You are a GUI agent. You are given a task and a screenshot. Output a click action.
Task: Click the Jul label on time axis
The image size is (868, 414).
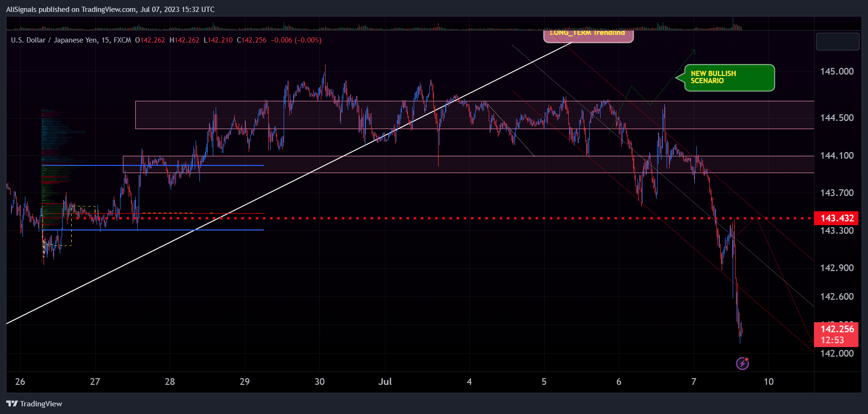(x=385, y=381)
